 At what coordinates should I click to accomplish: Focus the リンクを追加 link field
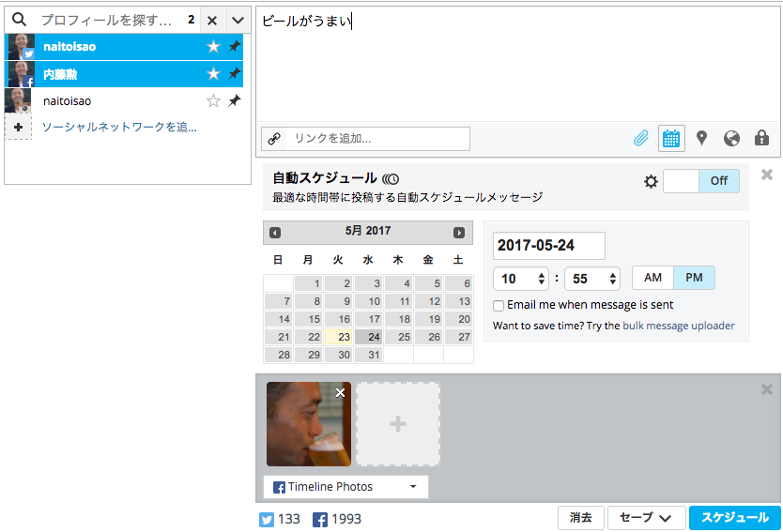[x=377, y=139]
